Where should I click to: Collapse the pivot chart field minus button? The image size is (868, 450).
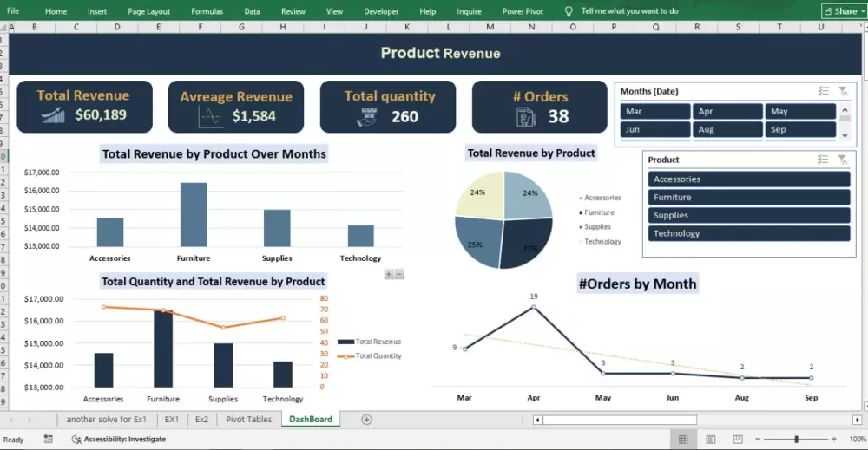[x=399, y=274]
